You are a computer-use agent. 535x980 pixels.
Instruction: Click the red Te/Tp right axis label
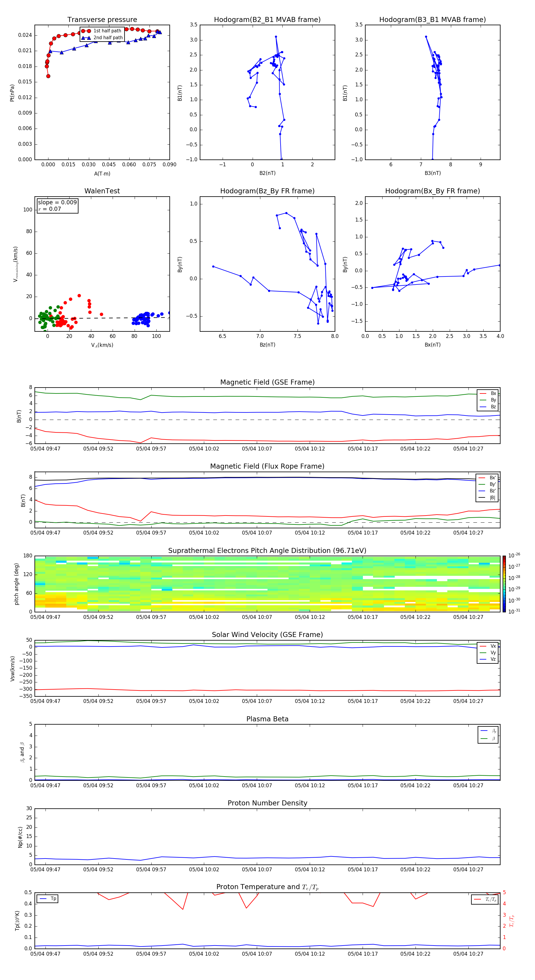(x=512, y=921)
